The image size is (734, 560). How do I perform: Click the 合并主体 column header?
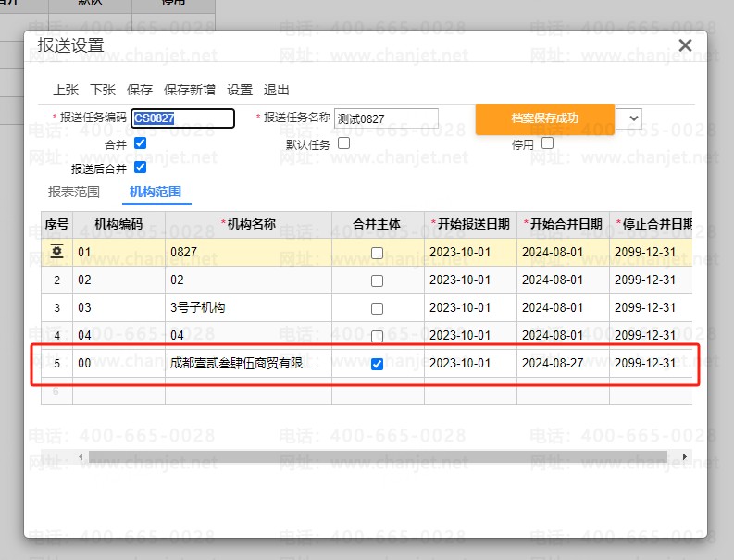tap(378, 224)
